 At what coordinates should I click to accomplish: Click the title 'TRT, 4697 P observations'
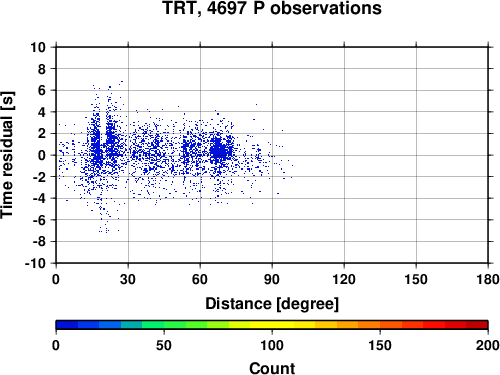[x=272, y=8]
